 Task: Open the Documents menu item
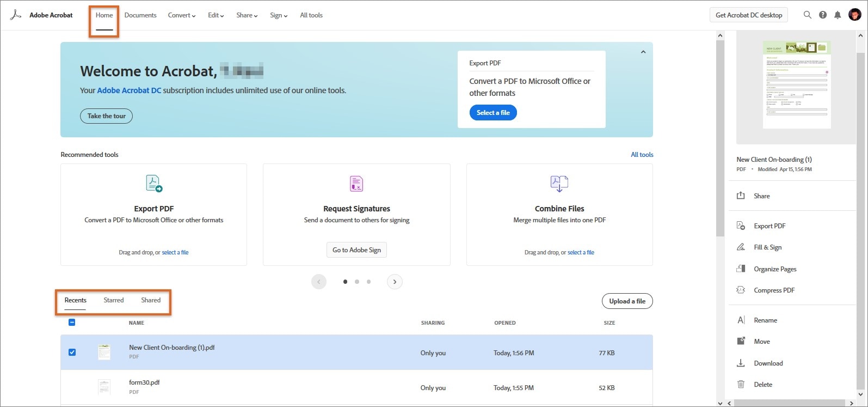point(140,15)
